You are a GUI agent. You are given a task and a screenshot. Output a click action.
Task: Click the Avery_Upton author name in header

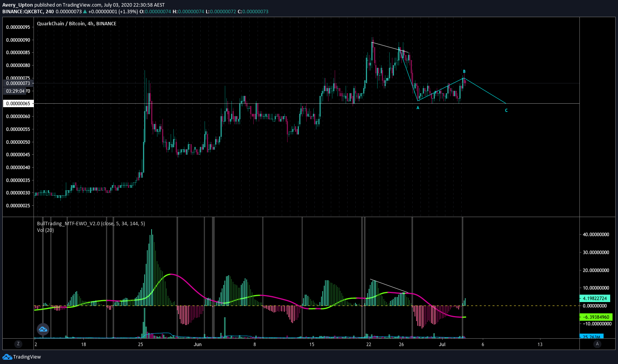[x=18, y=5]
